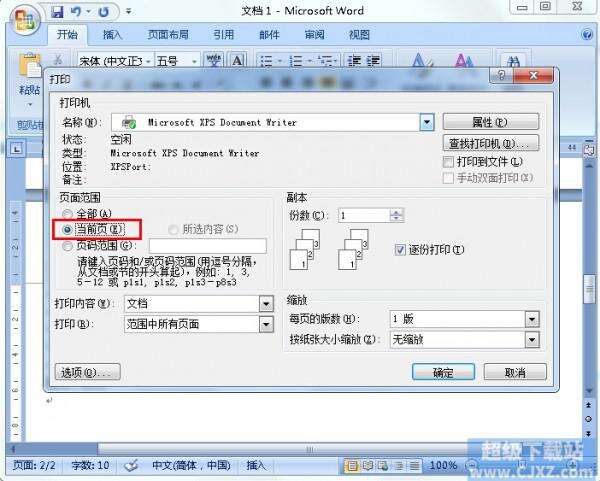Click the 选项 options button

pyautogui.click(x=88, y=372)
